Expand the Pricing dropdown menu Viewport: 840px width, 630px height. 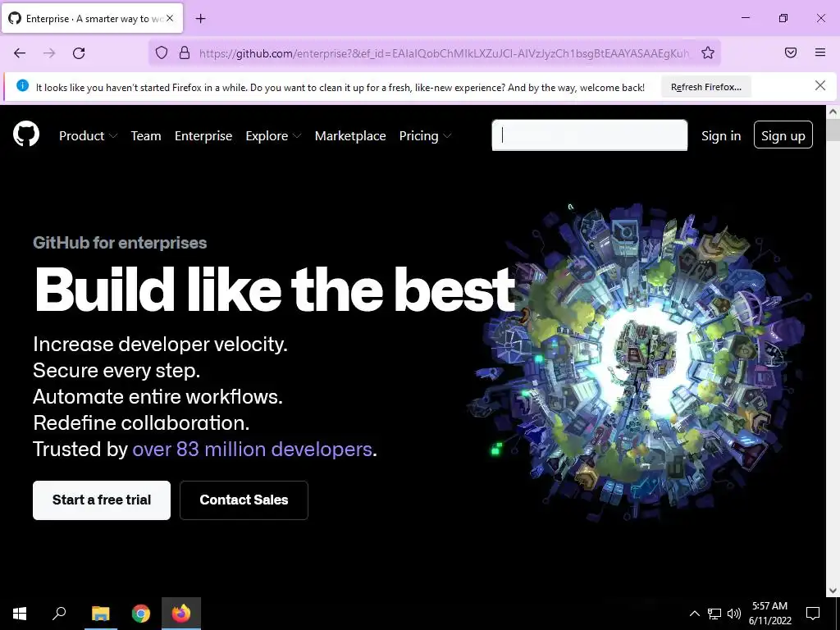coord(425,136)
